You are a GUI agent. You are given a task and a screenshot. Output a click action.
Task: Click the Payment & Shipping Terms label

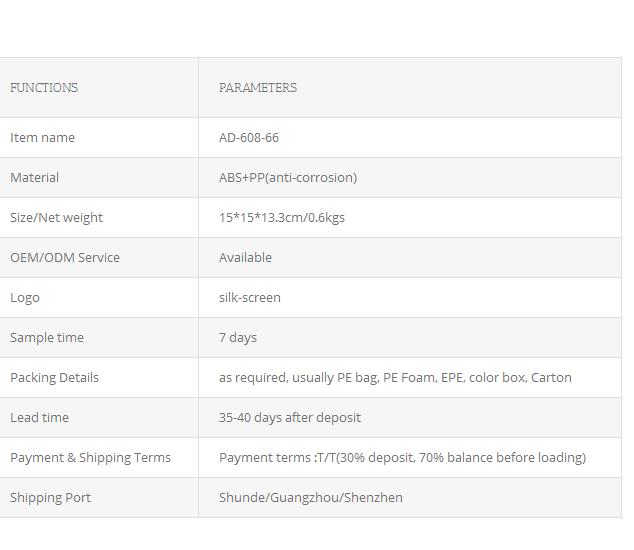(x=90, y=458)
